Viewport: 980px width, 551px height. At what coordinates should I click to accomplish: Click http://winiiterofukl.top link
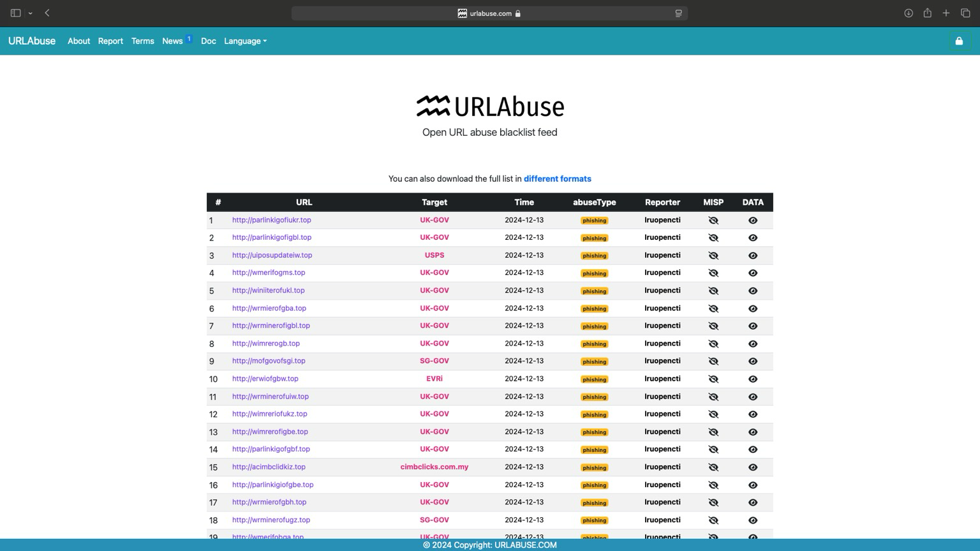coord(269,291)
